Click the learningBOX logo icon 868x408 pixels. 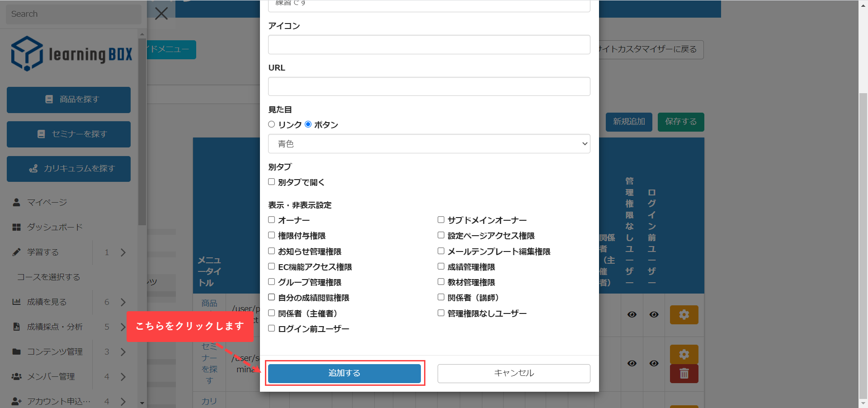pyautogui.click(x=27, y=53)
